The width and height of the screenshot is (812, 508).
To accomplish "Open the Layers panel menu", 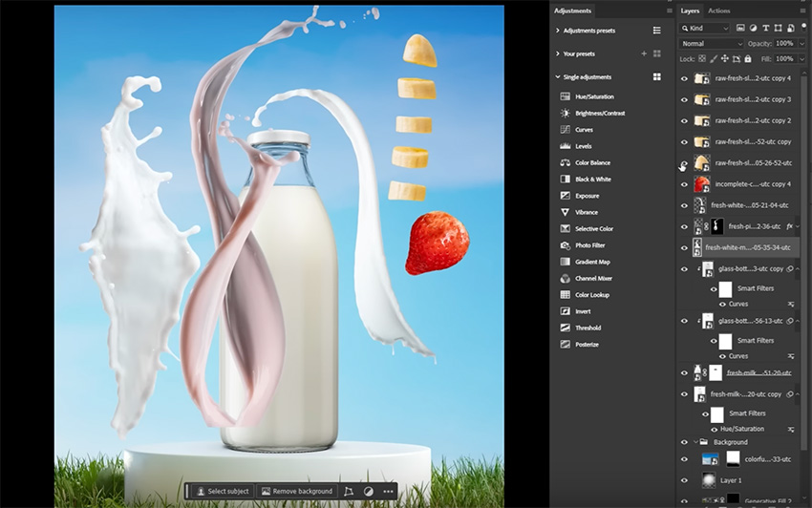I will coord(803,11).
